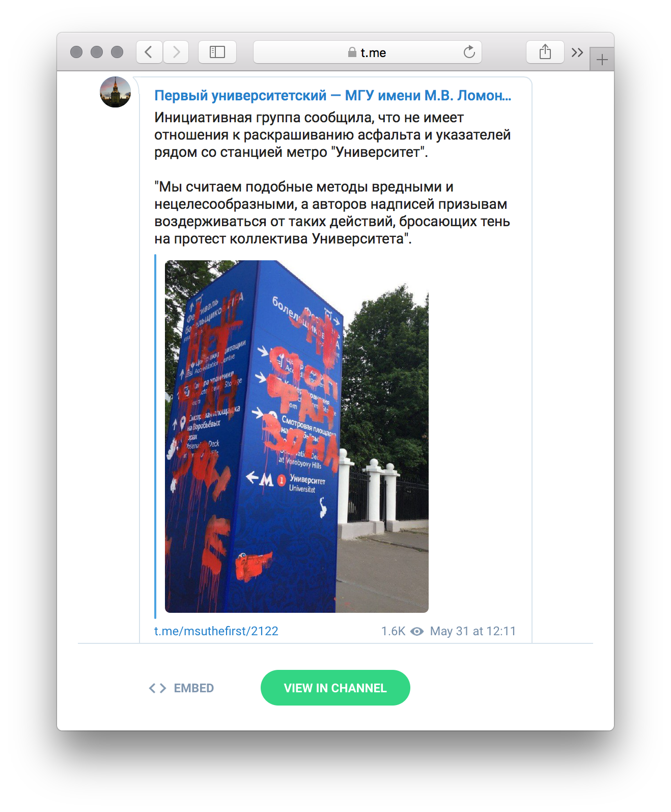
Task: Open the graffiti signpost photo
Action: pos(297,437)
